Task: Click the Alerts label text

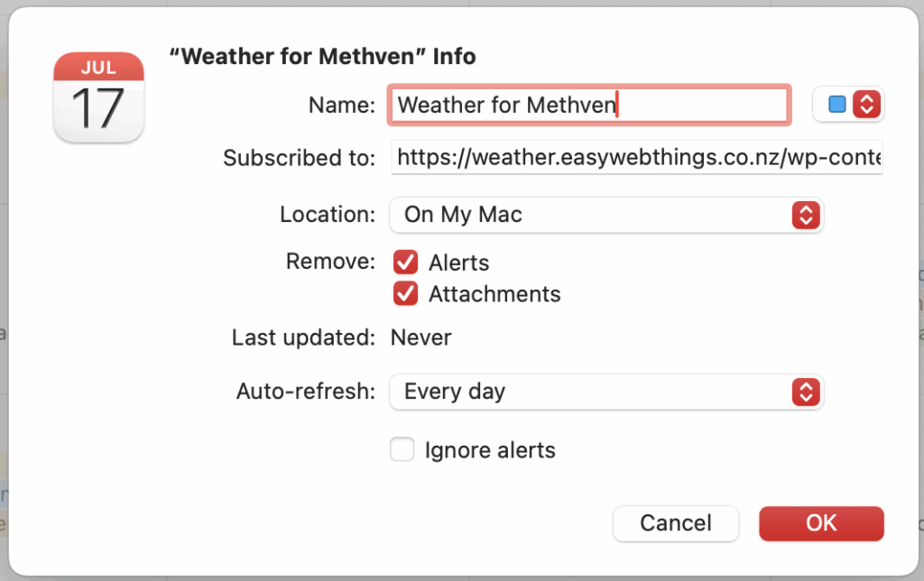Action: [458, 263]
